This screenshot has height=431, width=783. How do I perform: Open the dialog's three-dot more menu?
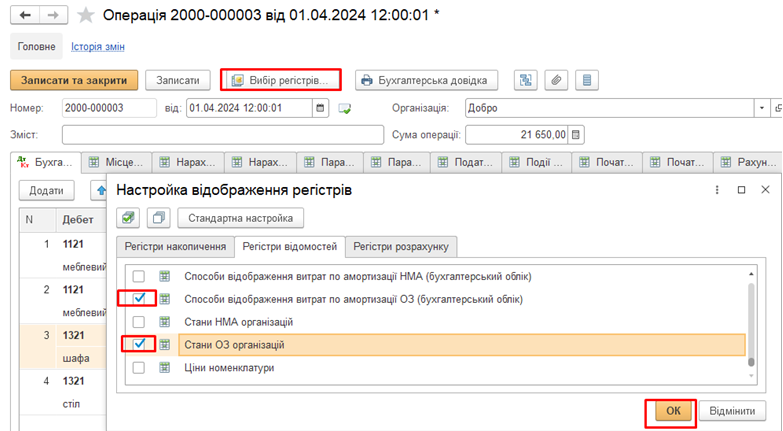(x=716, y=189)
